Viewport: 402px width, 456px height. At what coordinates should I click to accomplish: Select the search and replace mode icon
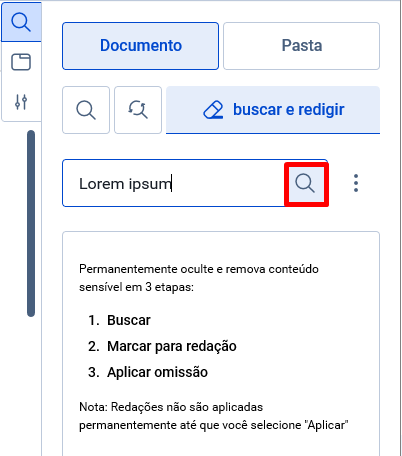[x=138, y=110]
